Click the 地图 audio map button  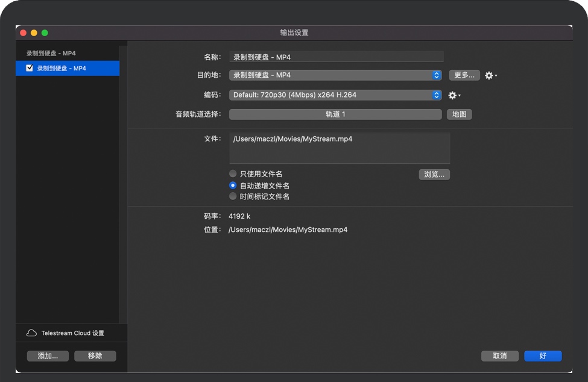pyautogui.click(x=459, y=114)
